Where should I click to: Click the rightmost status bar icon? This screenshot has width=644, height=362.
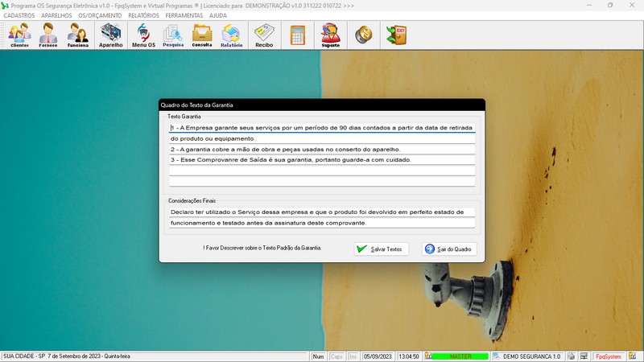(633, 356)
